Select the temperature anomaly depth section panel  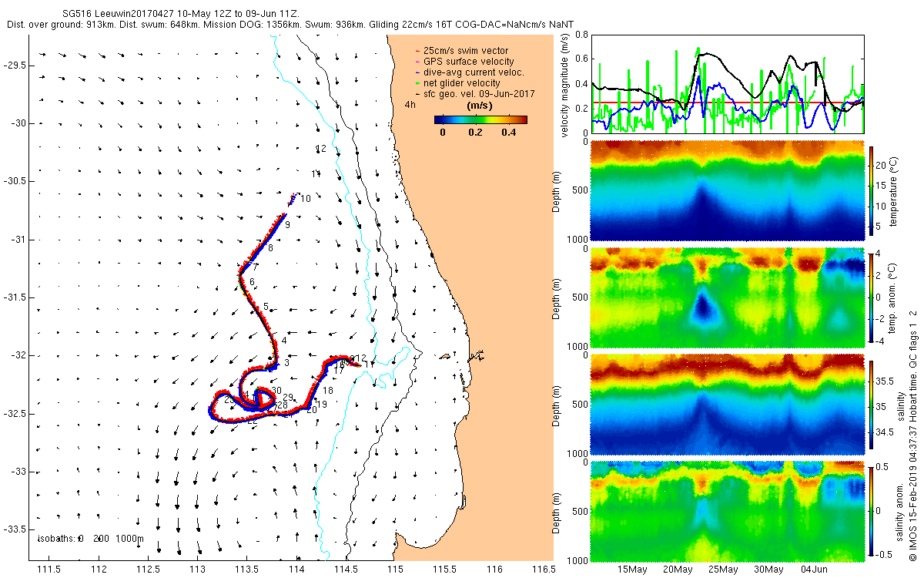click(727, 297)
